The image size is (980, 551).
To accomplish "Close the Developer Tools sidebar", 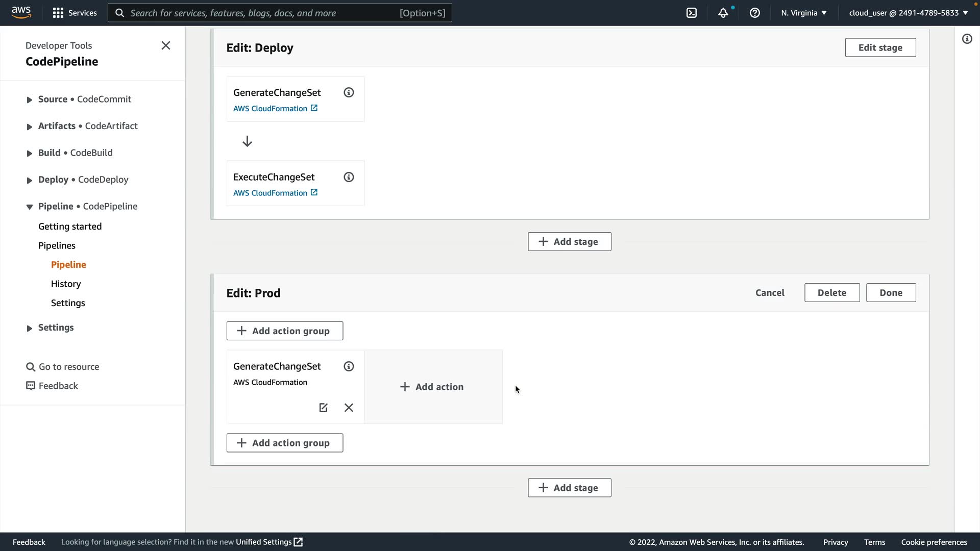I will tap(166, 45).
